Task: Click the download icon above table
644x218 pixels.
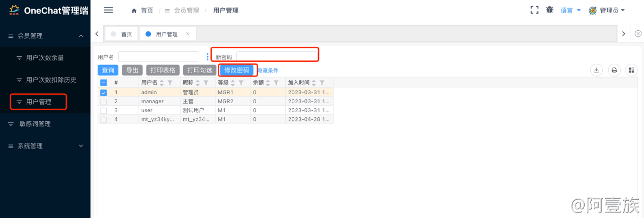Action: [x=596, y=70]
